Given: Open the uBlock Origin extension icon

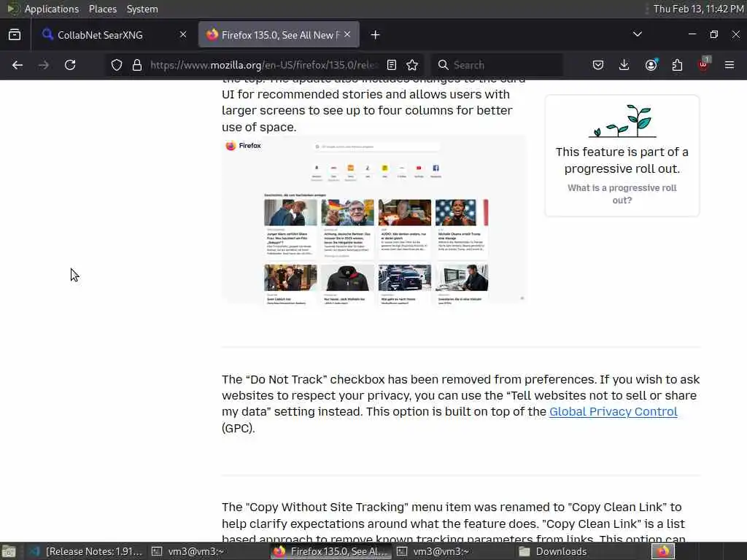Looking at the screenshot, I should [x=704, y=64].
